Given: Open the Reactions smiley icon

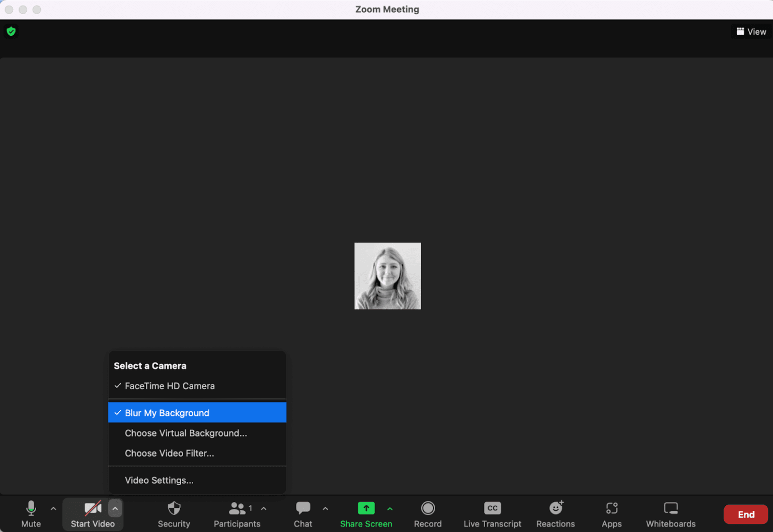Looking at the screenshot, I should (x=556, y=508).
